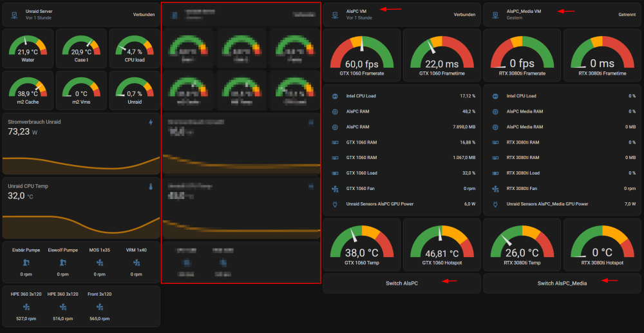Click AlsPC Media RAM icon at 0 MB

[x=495, y=128]
